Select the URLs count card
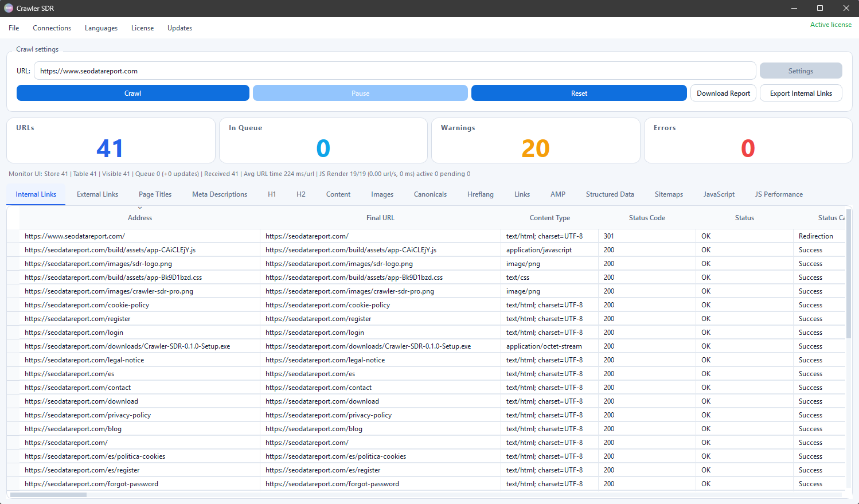Screen dimensions: 859x504 pyautogui.click(x=111, y=140)
